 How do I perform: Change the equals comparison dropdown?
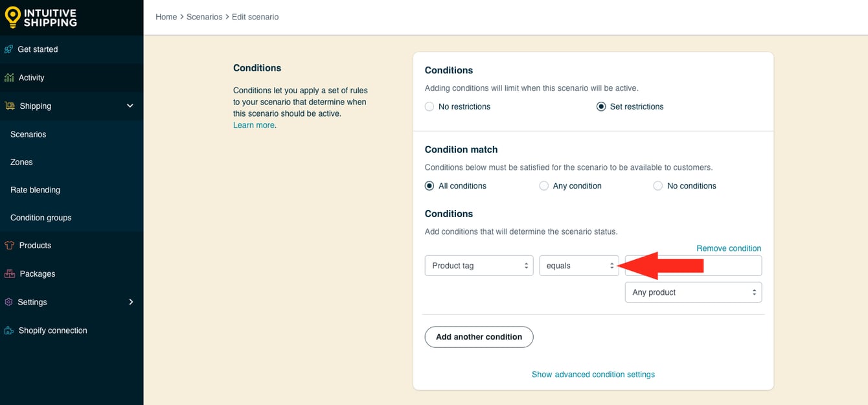coord(578,265)
